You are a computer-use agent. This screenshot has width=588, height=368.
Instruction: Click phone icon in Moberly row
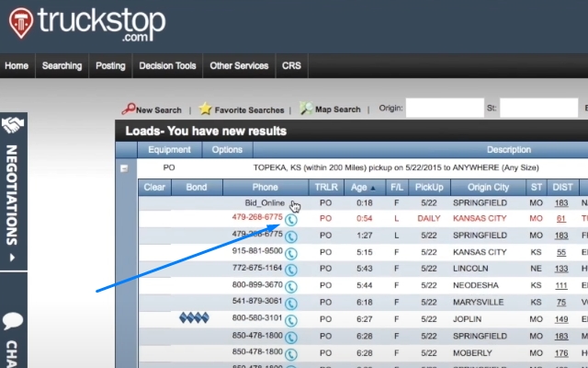point(291,353)
